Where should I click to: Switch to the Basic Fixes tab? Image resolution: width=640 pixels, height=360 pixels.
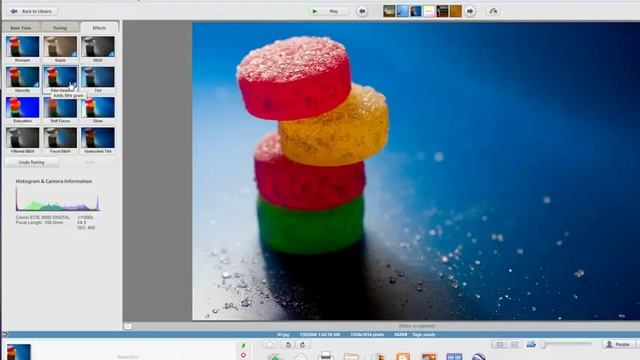tap(21, 28)
